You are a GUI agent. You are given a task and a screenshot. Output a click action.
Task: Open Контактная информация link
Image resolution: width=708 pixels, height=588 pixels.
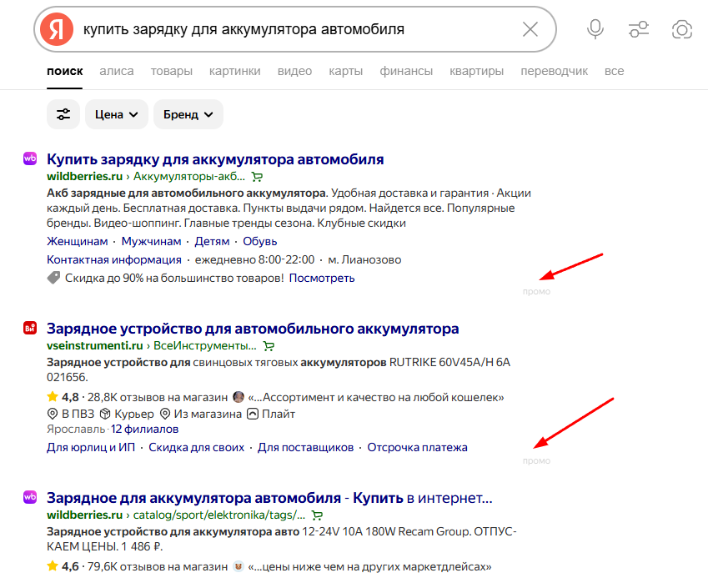pyautogui.click(x=114, y=259)
